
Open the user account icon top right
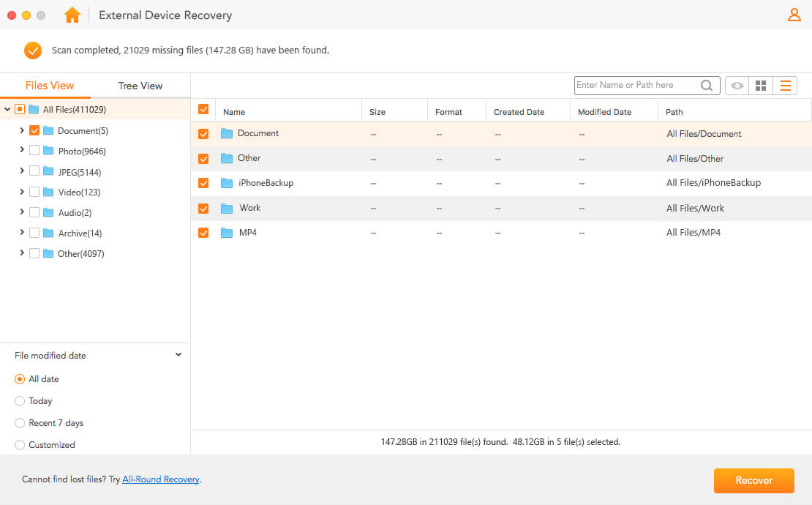[x=794, y=14]
